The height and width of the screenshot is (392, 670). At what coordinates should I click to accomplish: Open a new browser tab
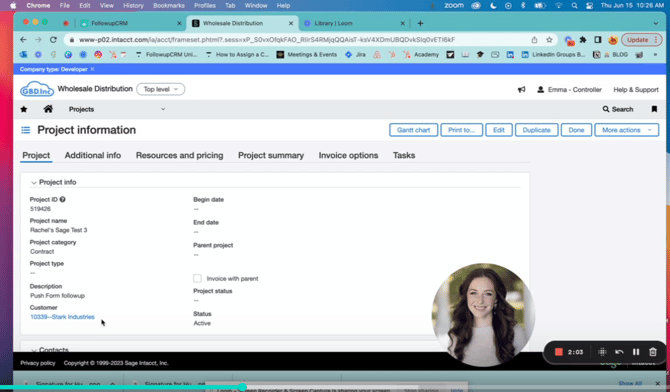point(420,23)
